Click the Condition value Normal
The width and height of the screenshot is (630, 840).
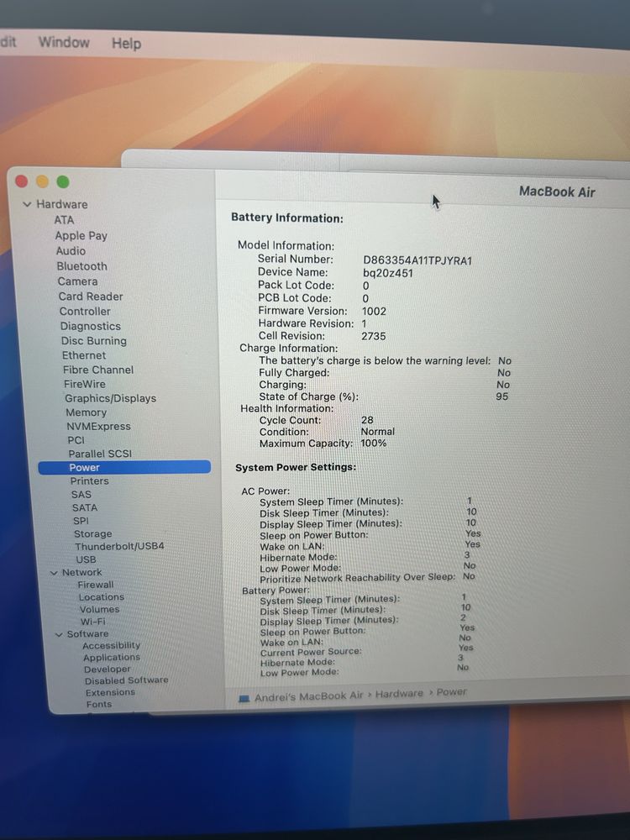378,432
